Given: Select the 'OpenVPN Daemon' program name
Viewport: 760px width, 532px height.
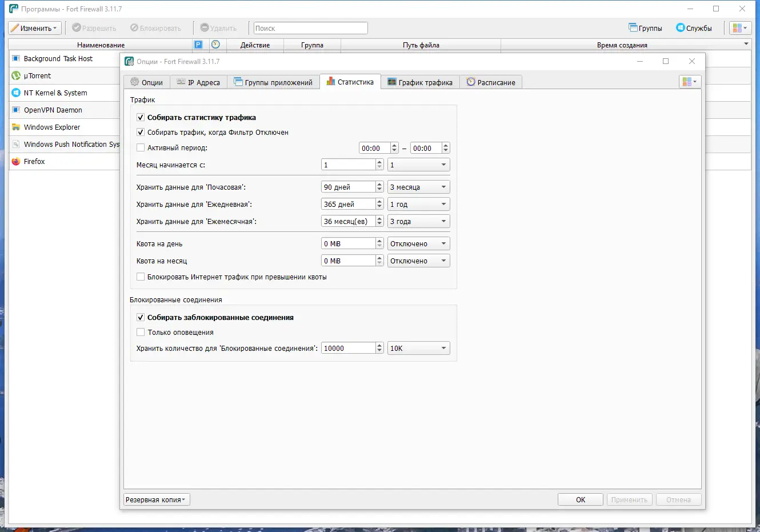Looking at the screenshot, I should [53, 110].
